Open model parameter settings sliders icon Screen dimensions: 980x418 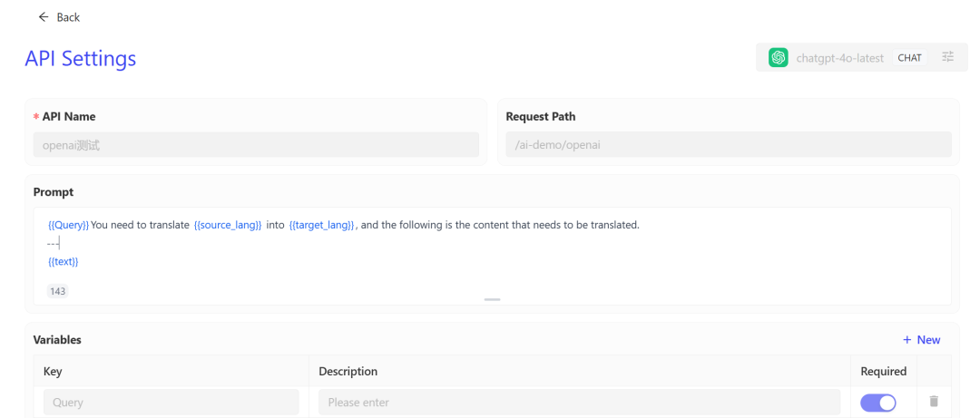[x=947, y=57]
